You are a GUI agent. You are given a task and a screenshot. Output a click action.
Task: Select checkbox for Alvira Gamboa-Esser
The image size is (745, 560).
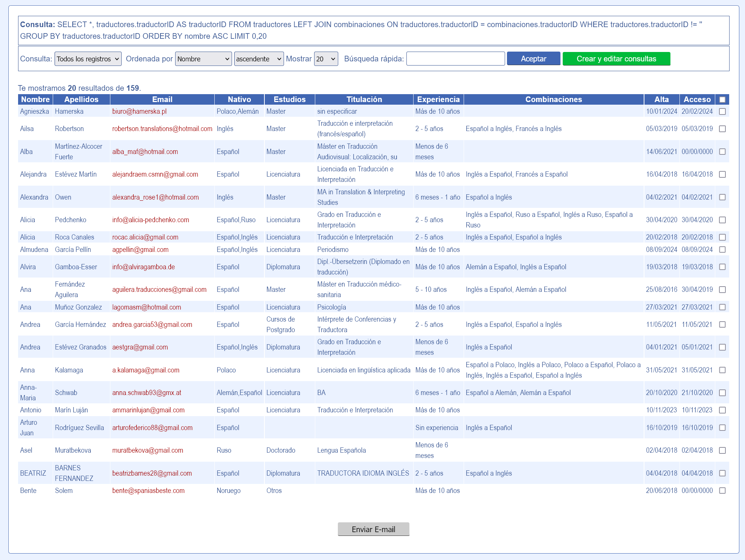[722, 267]
